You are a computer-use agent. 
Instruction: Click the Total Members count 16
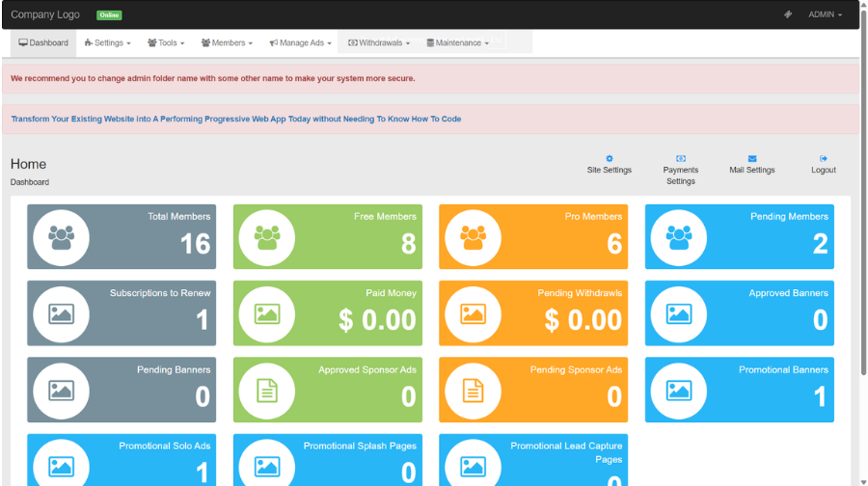coord(195,244)
